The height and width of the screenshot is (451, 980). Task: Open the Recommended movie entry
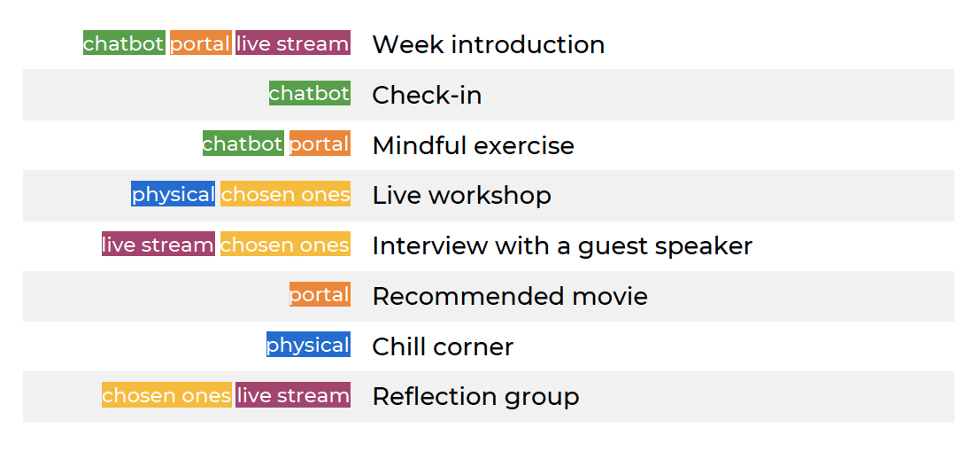tap(510, 296)
